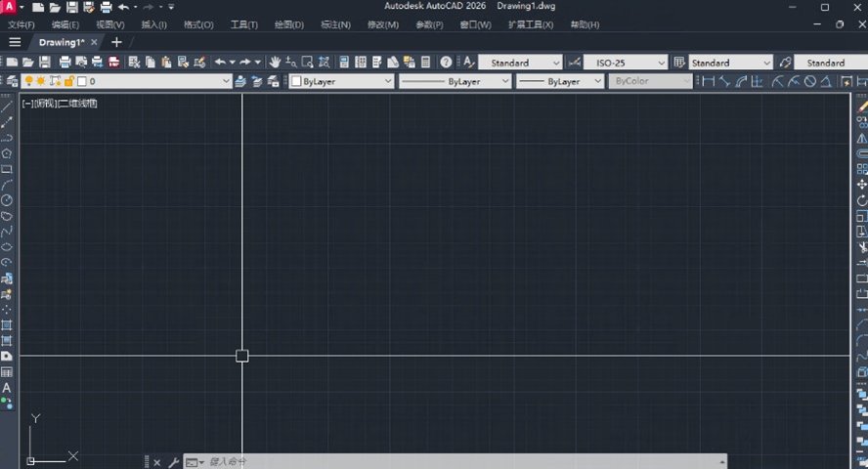Open the 文件(F) menu
The image size is (868, 469).
tap(22, 24)
